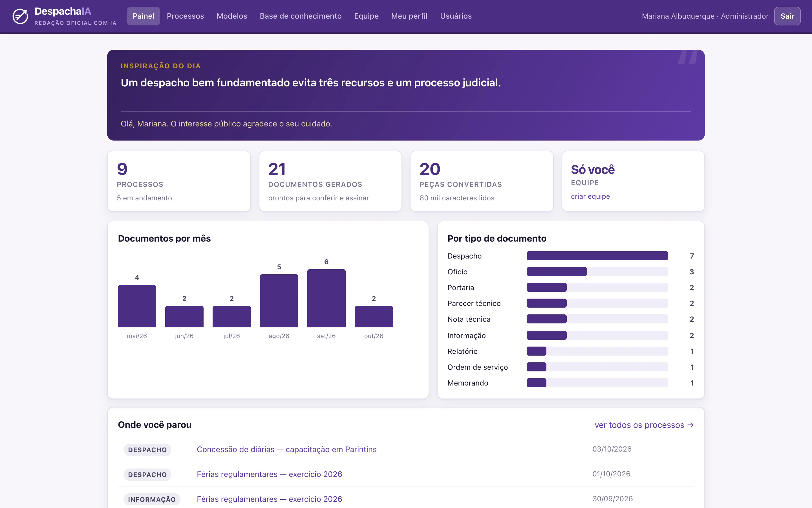Click the jun/26 bar in chart

point(184,316)
